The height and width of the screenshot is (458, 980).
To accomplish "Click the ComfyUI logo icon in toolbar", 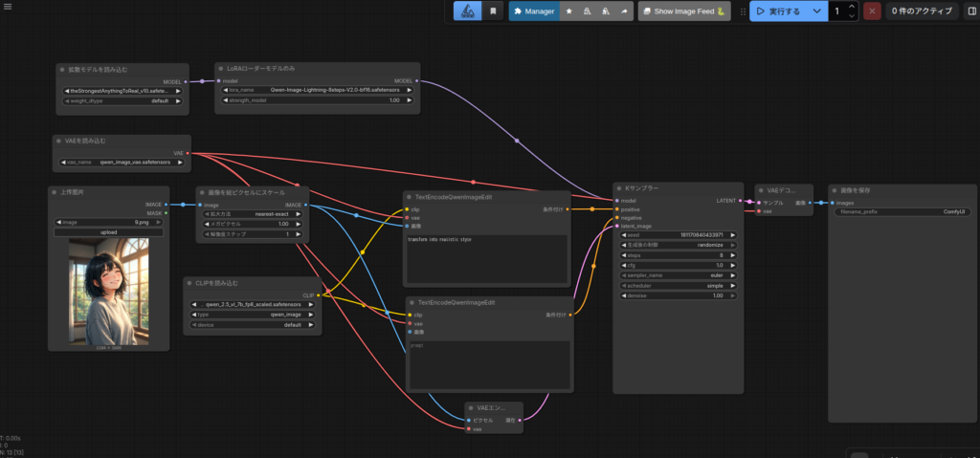I will (467, 11).
